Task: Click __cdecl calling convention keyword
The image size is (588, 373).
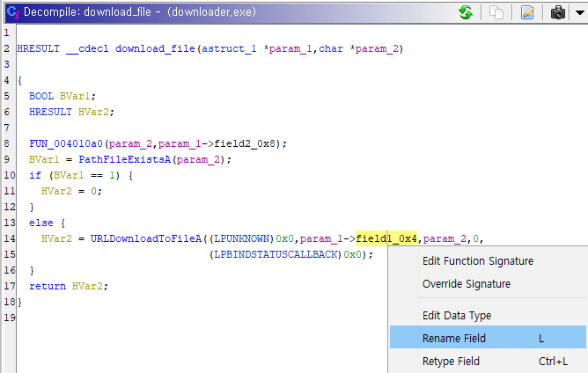Action: (x=87, y=48)
